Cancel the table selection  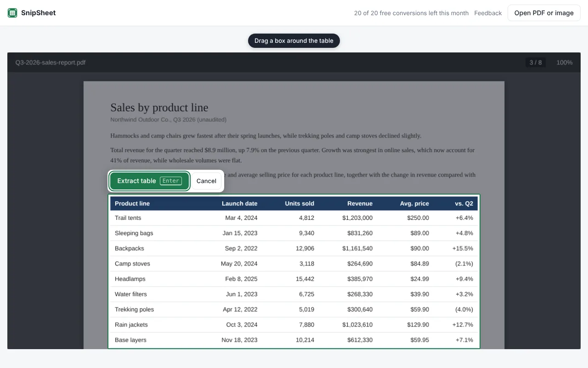pos(206,181)
